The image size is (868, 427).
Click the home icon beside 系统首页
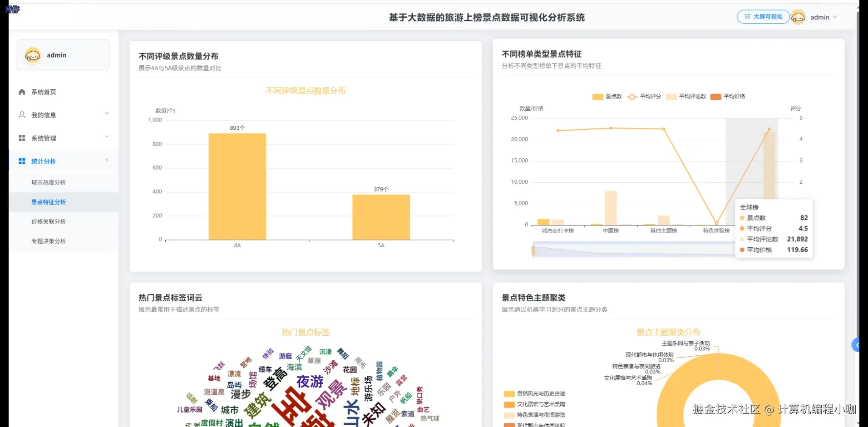[x=22, y=92]
